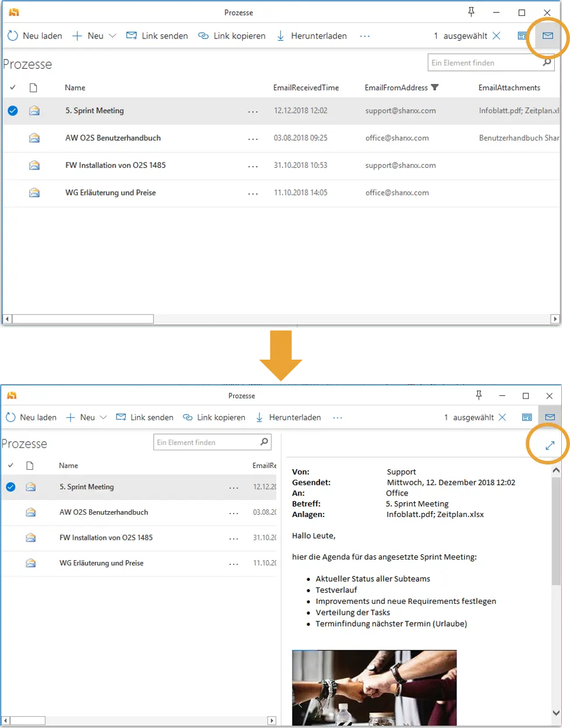Viewport: 570px width, 728px height.
Task: Deselect the checkbox for 5. Sprint Meeting
Action: pyautogui.click(x=12, y=110)
